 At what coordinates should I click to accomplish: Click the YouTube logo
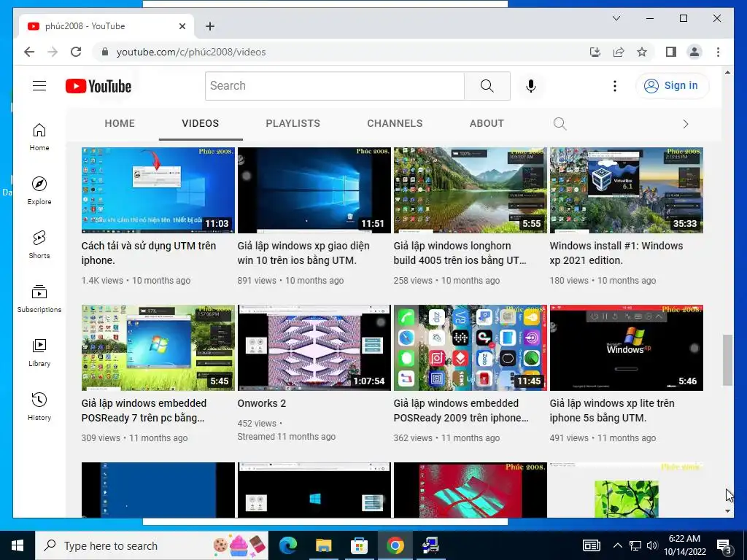tap(98, 86)
